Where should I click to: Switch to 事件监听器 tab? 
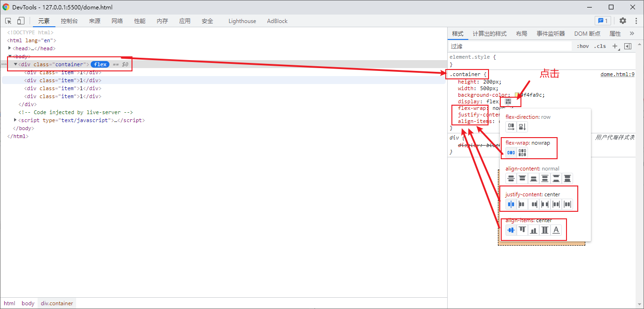(x=551, y=34)
